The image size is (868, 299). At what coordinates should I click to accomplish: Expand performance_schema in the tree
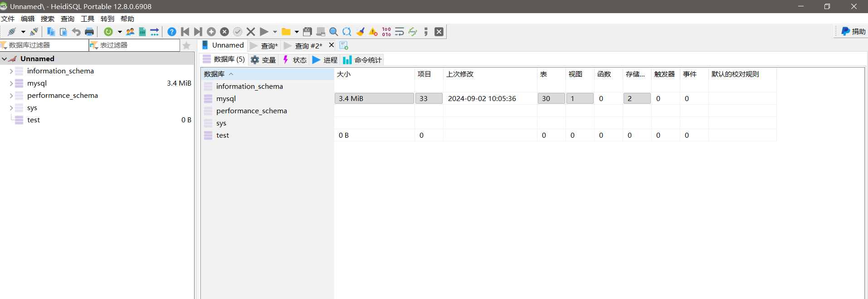pos(11,96)
